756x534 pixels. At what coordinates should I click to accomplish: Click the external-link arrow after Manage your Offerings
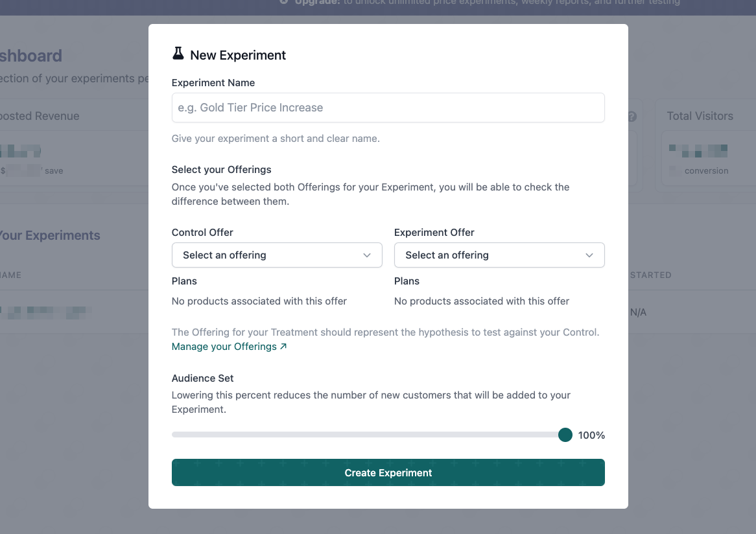[x=283, y=347]
